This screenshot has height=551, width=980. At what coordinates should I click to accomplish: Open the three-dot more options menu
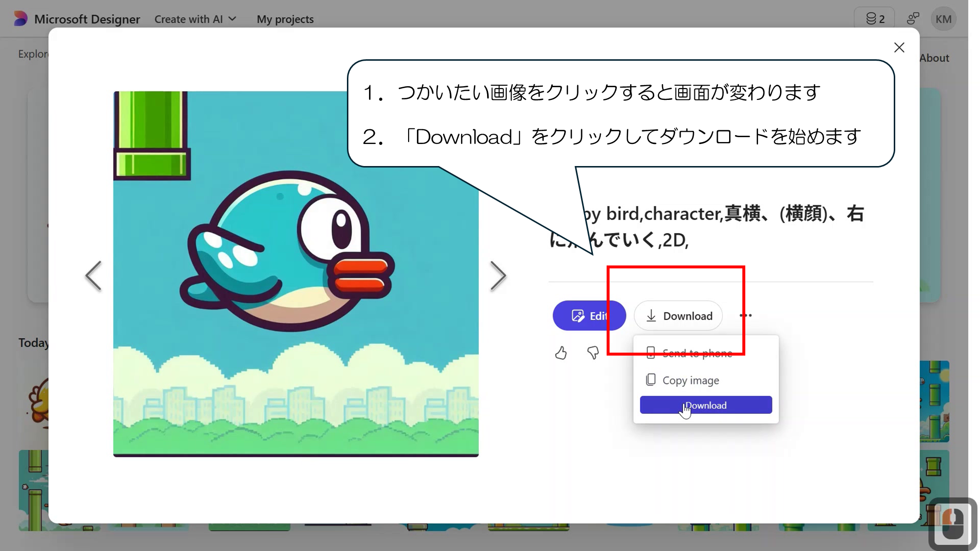point(746,315)
